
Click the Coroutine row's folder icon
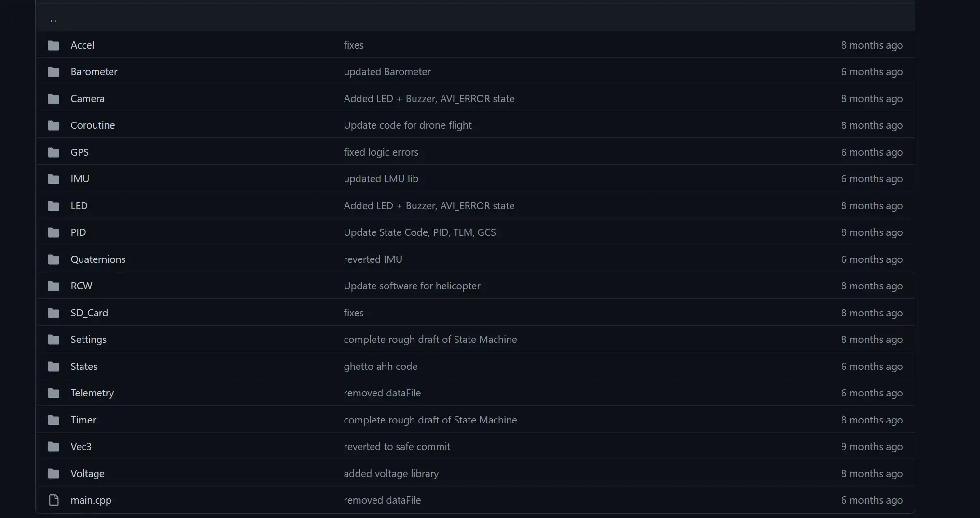pyautogui.click(x=54, y=125)
